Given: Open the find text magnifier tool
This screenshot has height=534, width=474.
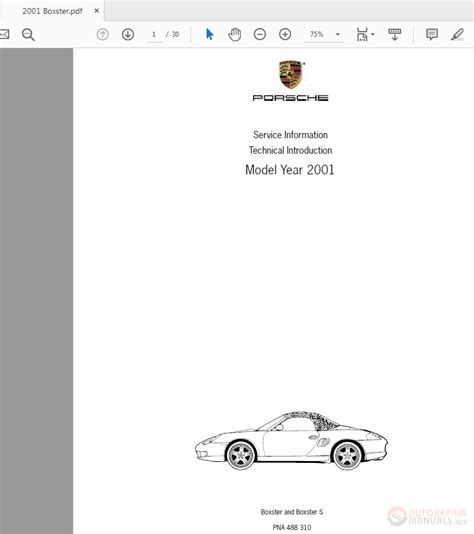Looking at the screenshot, I should [28, 34].
